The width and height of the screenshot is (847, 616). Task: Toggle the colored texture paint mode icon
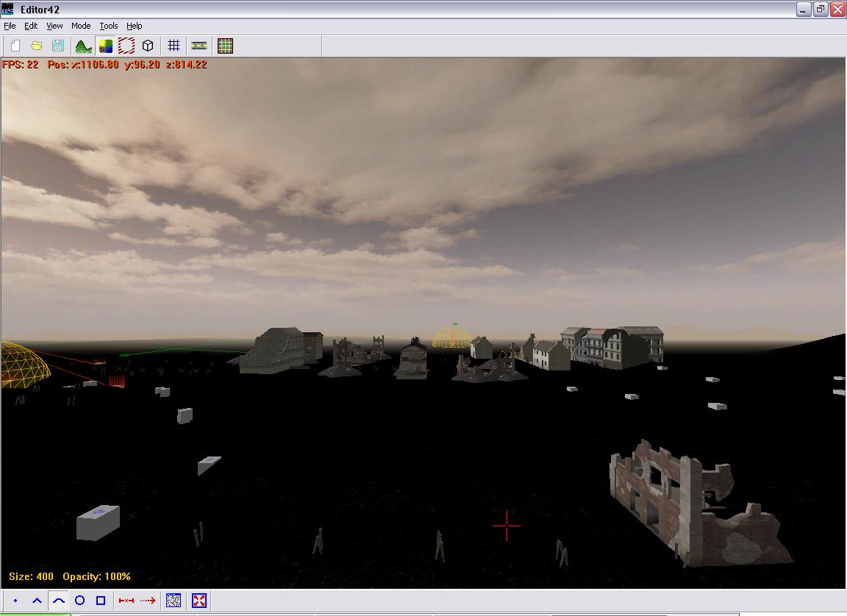[105, 46]
